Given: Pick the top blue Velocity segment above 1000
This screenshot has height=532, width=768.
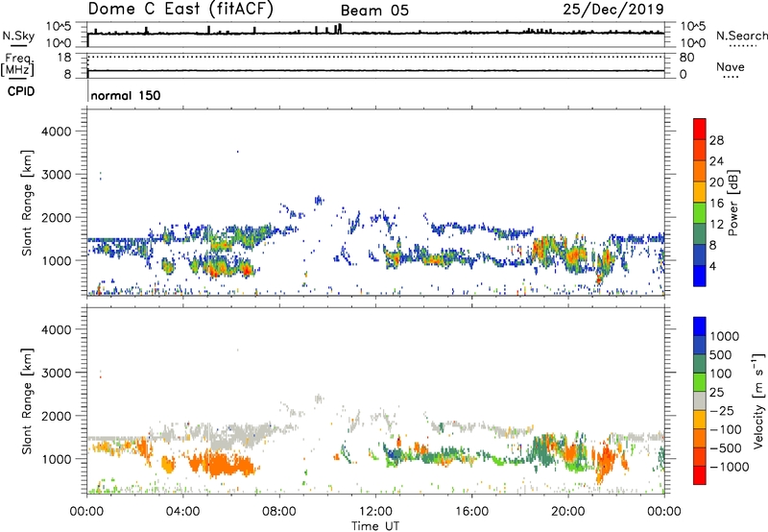Looking at the screenshot, I should 700,326.
